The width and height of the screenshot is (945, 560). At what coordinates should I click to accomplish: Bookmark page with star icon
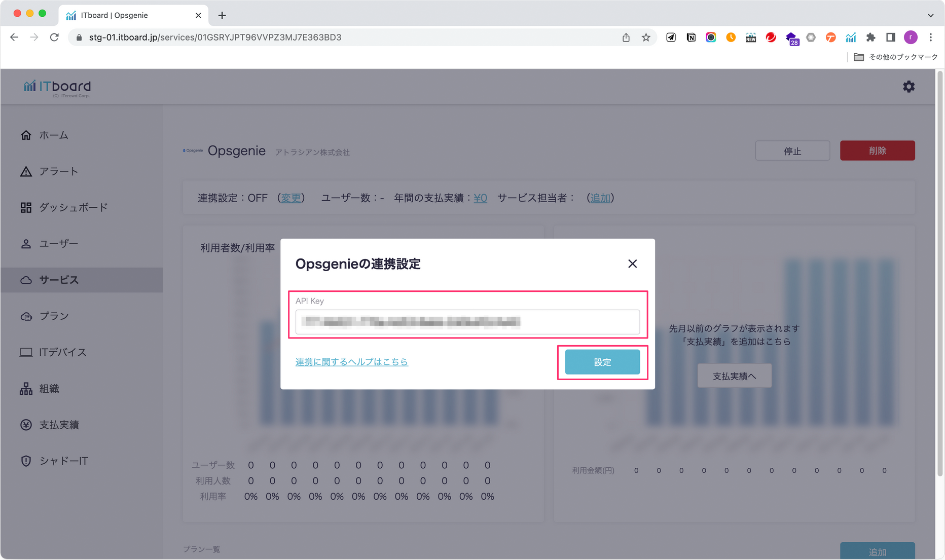click(646, 38)
